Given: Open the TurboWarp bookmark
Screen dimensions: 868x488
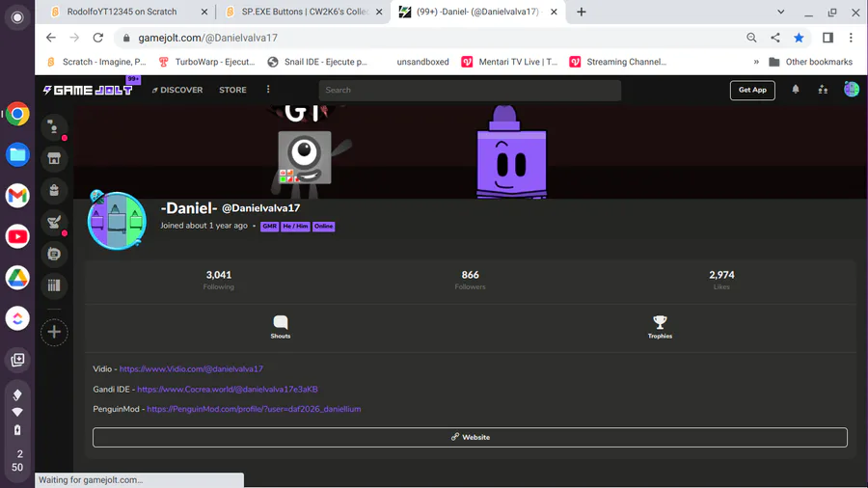Looking at the screenshot, I should 207,62.
